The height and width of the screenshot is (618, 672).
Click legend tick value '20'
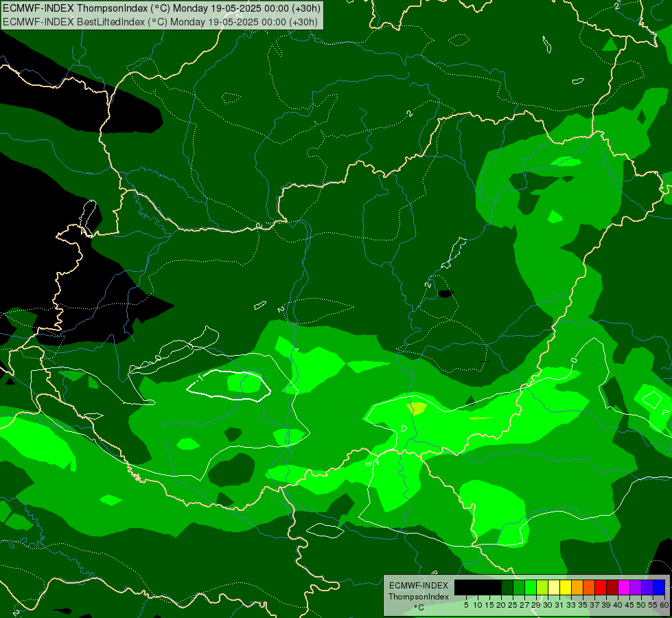tap(502, 605)
